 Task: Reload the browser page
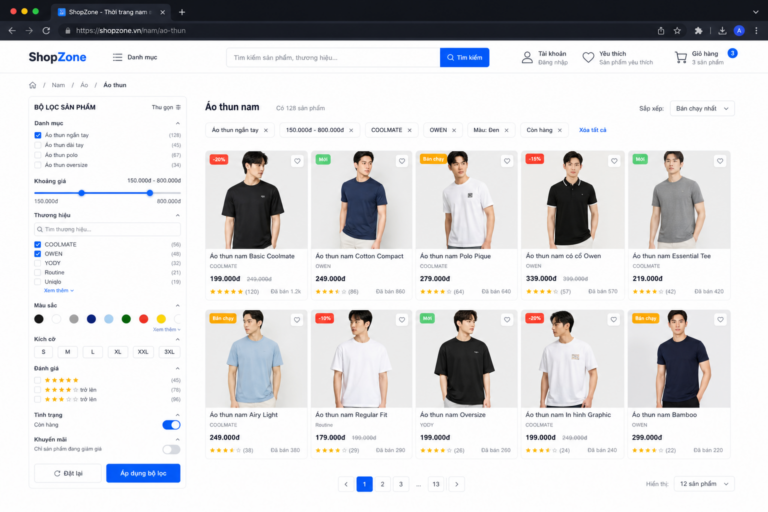coord(46,30)
